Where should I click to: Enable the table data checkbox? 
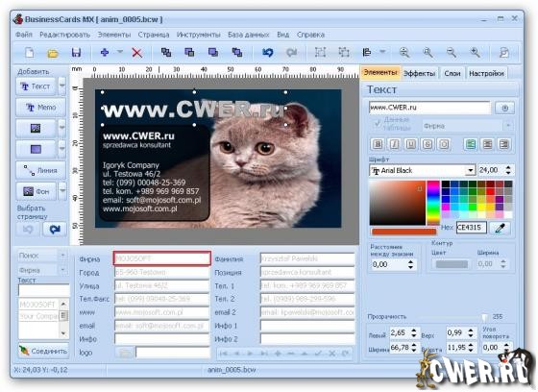[x=377, y=124]
